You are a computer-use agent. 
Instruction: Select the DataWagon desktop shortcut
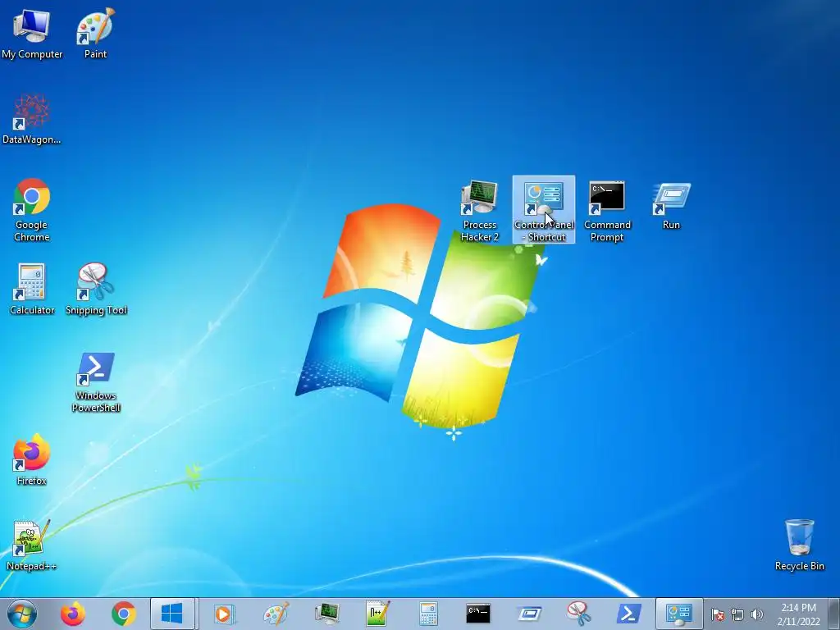point(32,119)
